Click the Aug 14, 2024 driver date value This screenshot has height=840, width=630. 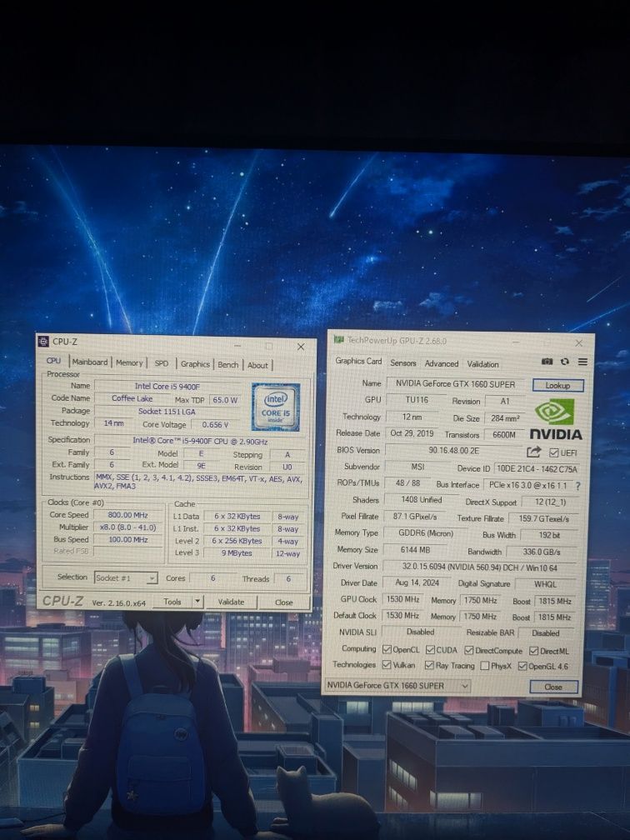click(x=417, y=582)
